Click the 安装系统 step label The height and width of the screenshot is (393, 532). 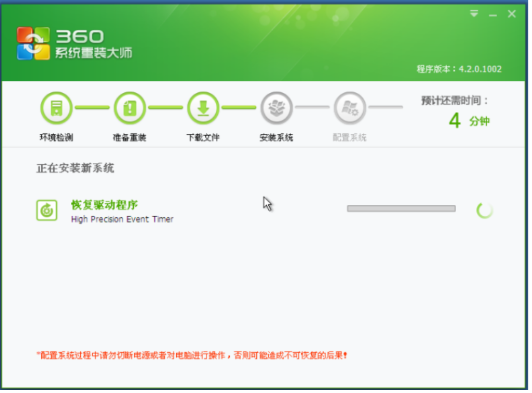277,138
